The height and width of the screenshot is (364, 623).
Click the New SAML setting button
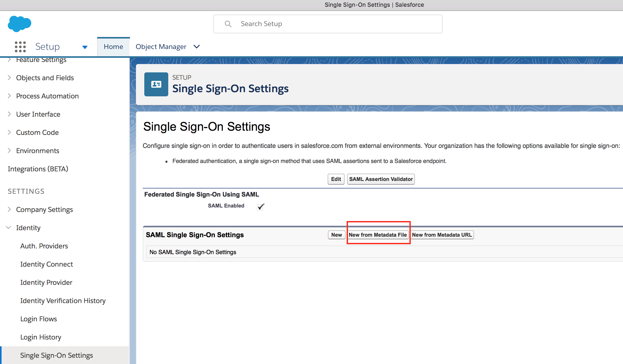pyautogui.click(x=337, y=235)
